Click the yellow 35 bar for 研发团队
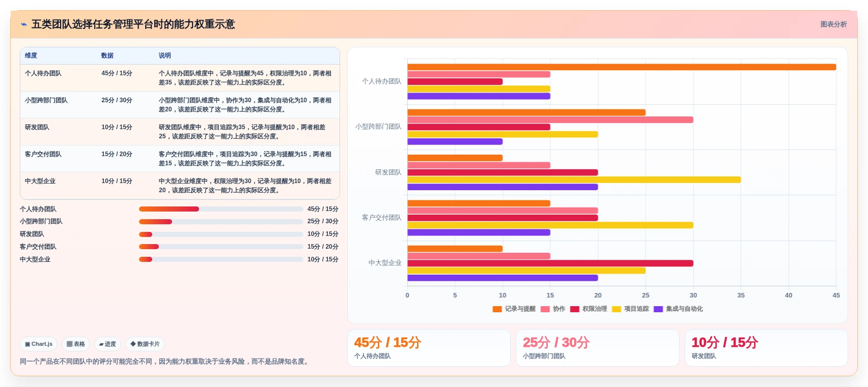868x387 pixels. [x=574, y=180]
